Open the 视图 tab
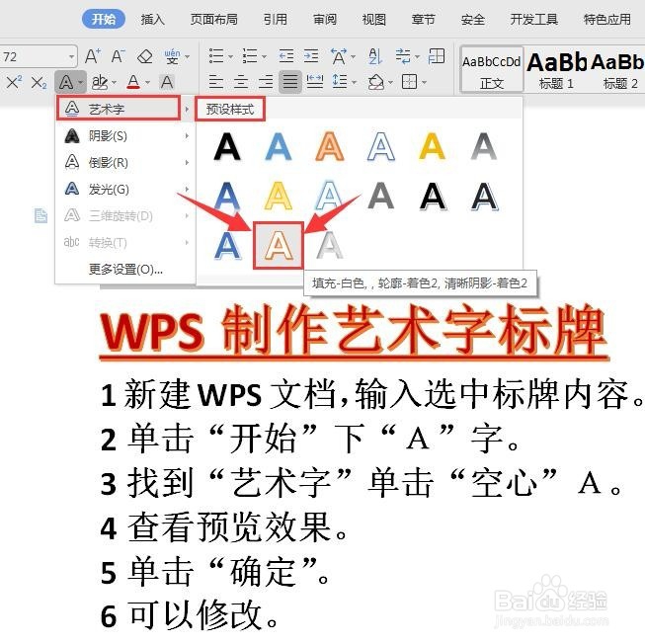 [x=374, y=20]
